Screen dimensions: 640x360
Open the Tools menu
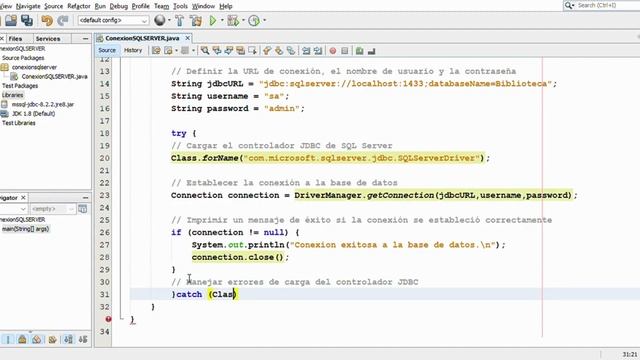180,6
